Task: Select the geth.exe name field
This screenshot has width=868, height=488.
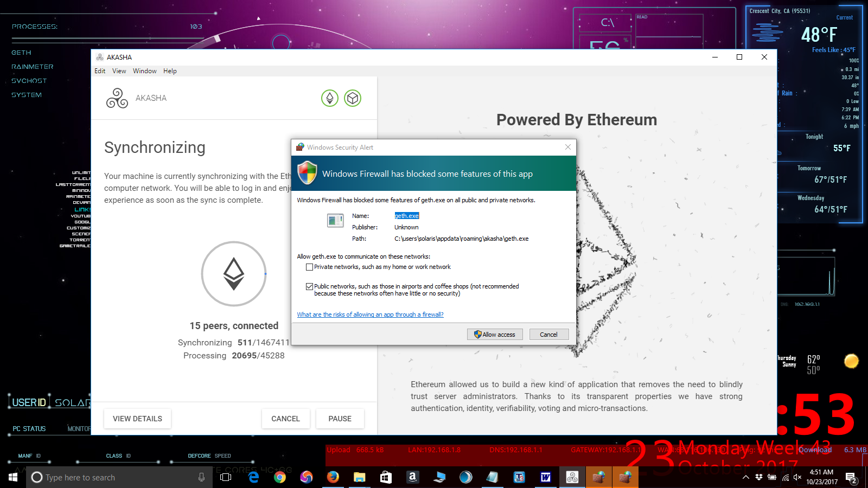Action: (x=407, y=216)
